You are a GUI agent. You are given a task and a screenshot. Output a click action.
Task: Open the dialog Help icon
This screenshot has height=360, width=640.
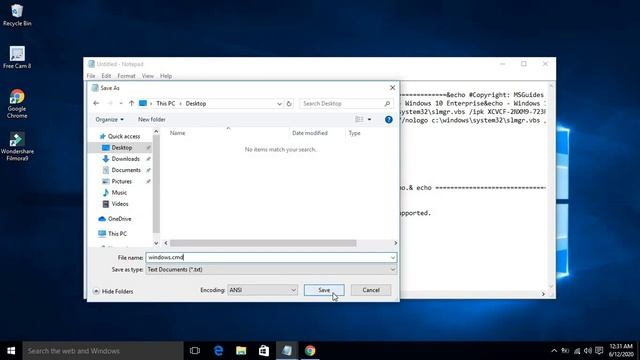pos(389,120)
